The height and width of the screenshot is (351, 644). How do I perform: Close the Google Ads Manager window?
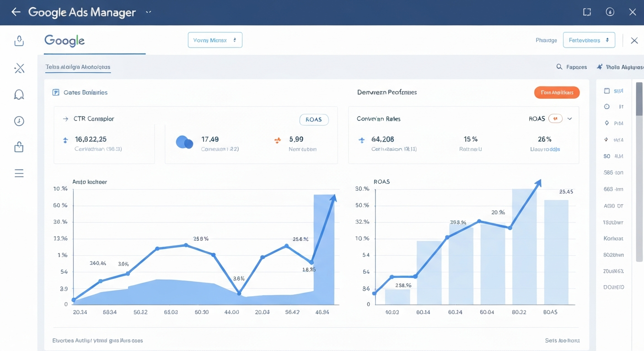(633, 12)
